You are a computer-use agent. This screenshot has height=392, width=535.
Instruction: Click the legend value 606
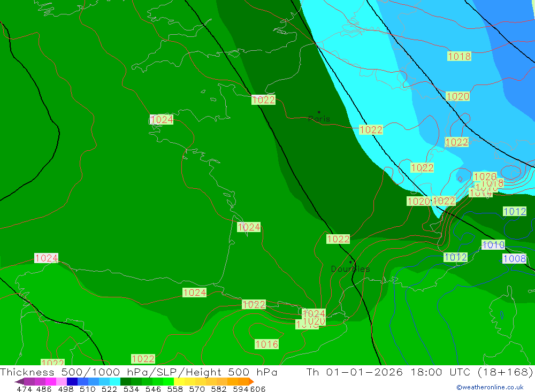[257, 389]
